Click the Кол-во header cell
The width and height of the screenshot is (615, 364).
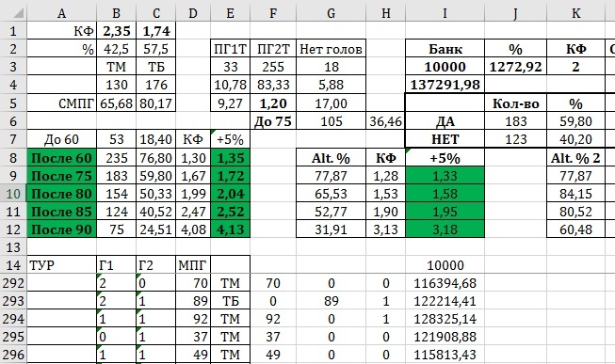click(515, 103)
